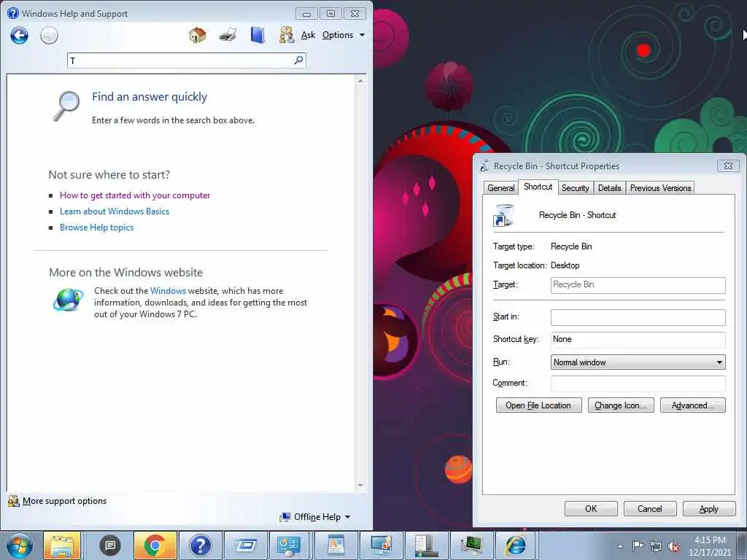Click Personalization monitor taskbar icon
The image size is (747, 560).
point(380,545)
